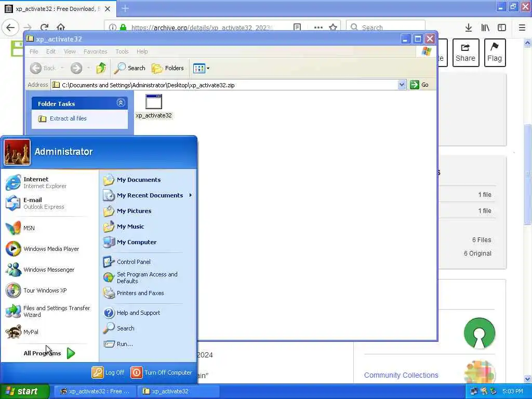Launch MSN from Start menu
The width and height of the screenshot is (532, 399).
20,228
